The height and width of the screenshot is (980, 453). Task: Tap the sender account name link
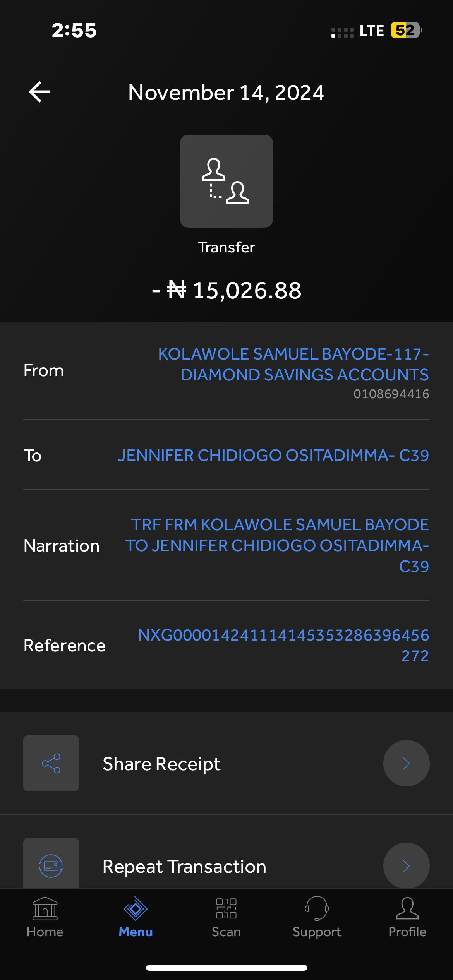click(293, 364)
